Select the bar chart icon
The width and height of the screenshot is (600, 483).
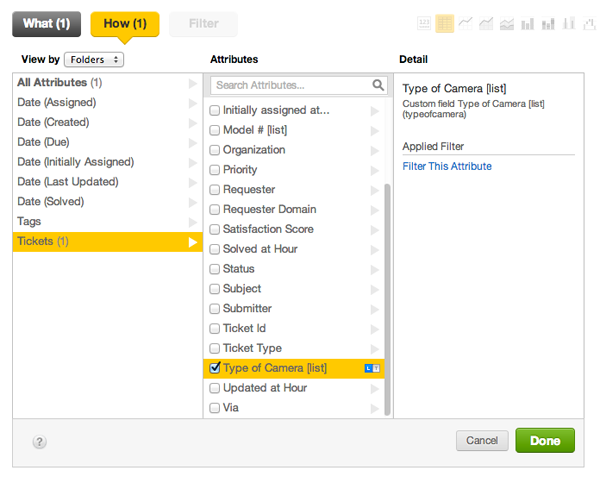point(527,23)
